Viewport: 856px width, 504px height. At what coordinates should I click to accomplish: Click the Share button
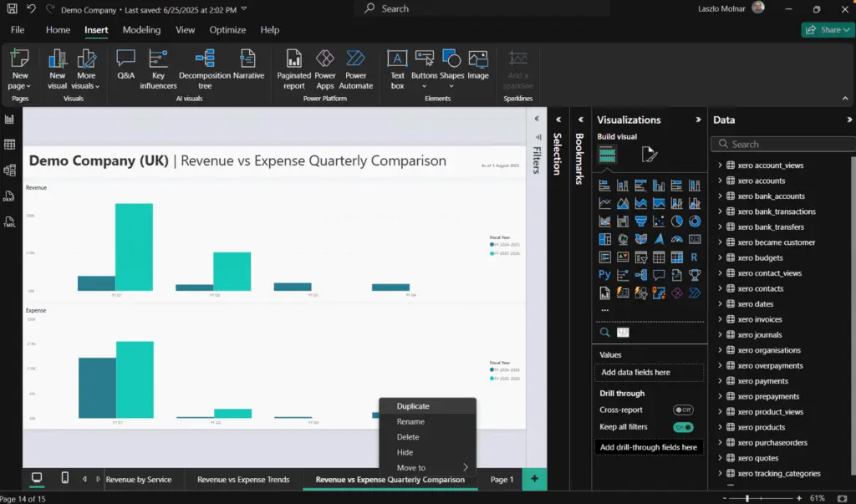(827, 28)
